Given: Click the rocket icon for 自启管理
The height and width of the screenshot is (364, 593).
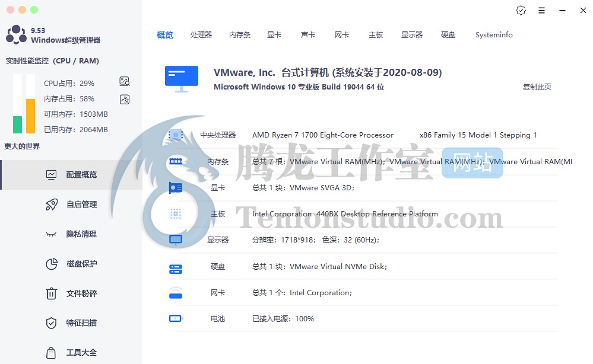Looking at the screenshot, I should pyautogui.click(x=52, y=205).
